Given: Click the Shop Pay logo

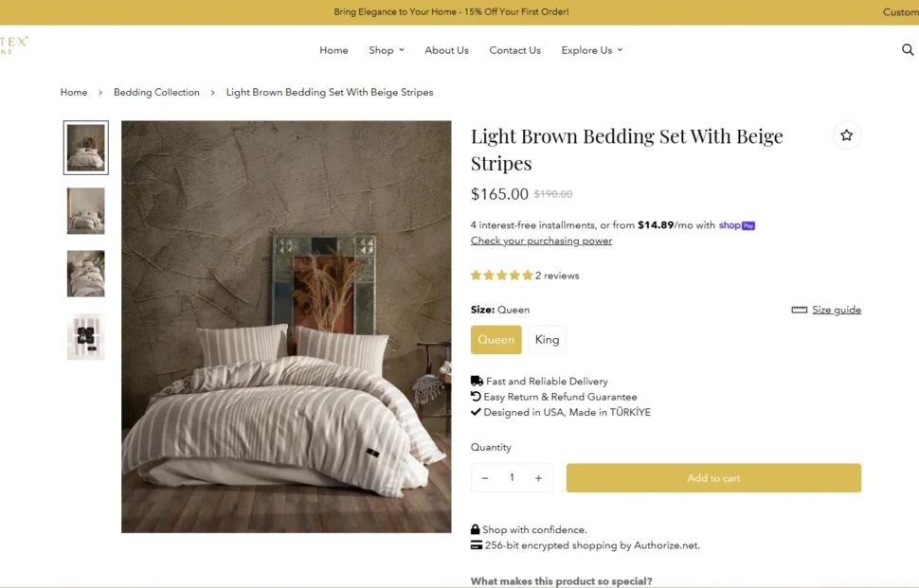Looking at the screenshot, I should [736, 225].
